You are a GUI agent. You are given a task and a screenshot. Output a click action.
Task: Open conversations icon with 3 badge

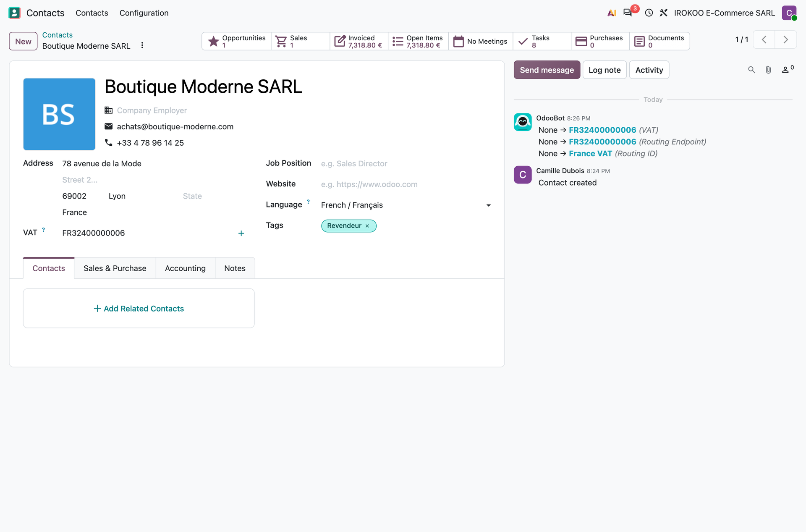coord(628,13)
